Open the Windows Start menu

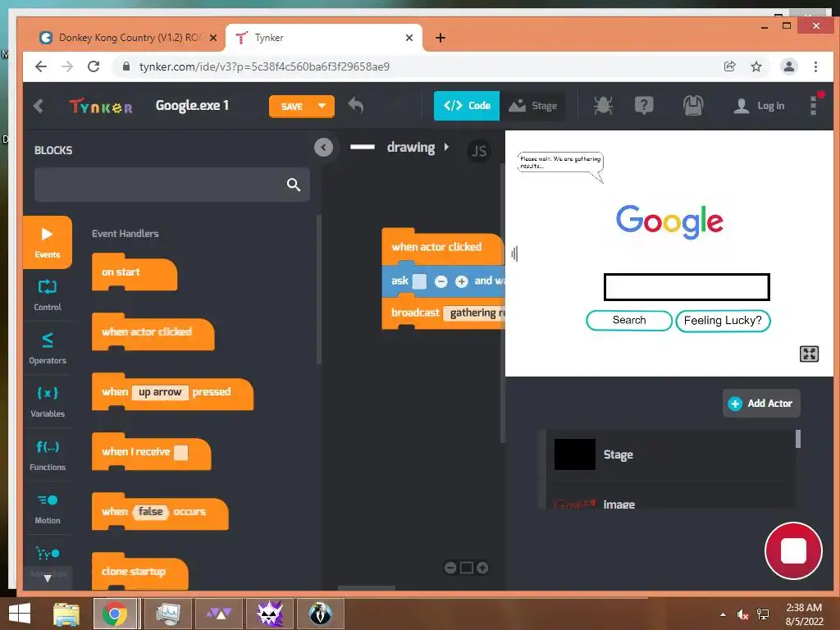(20, 614)
